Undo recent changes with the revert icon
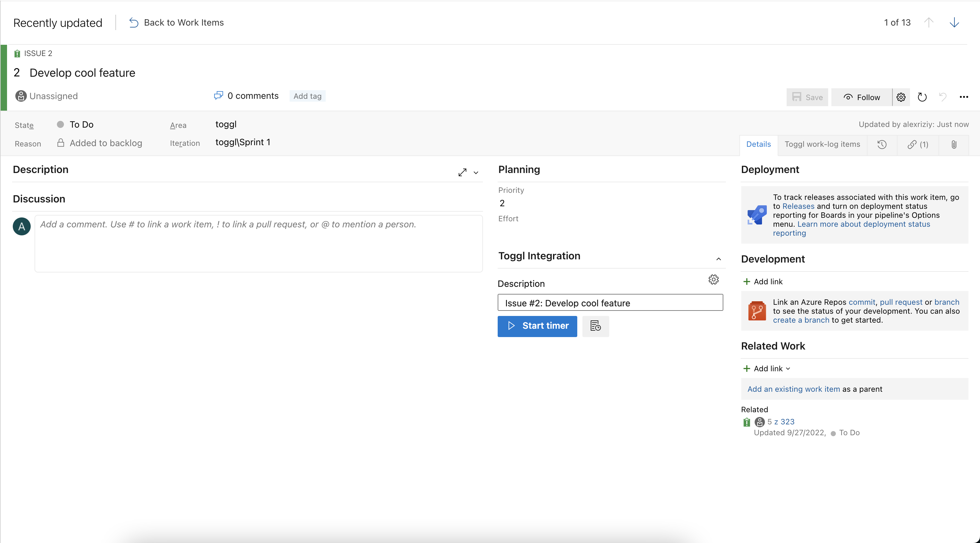The width and height of the screenshot is (980, 543). point(943,97)
